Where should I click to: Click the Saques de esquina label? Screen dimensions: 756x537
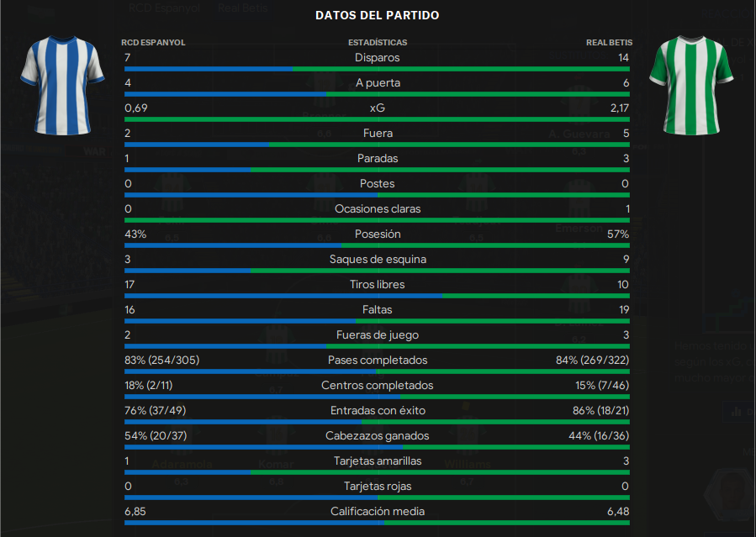pos(378,259)
